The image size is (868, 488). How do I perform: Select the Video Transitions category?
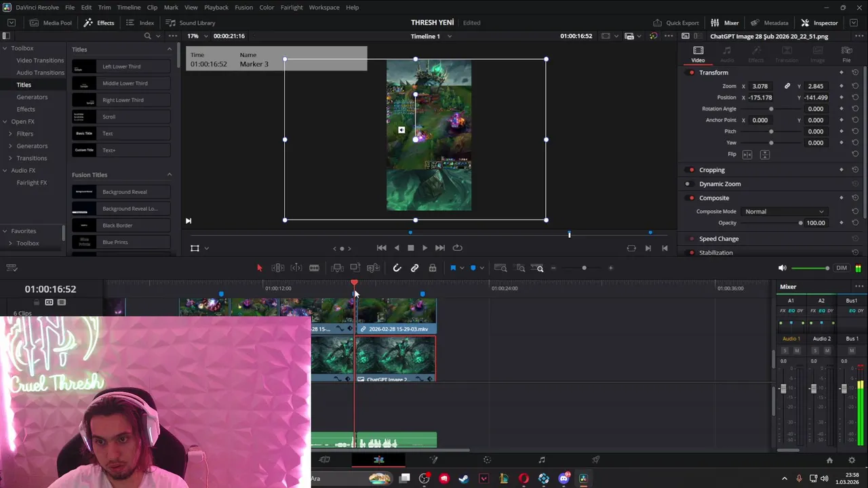40,60
